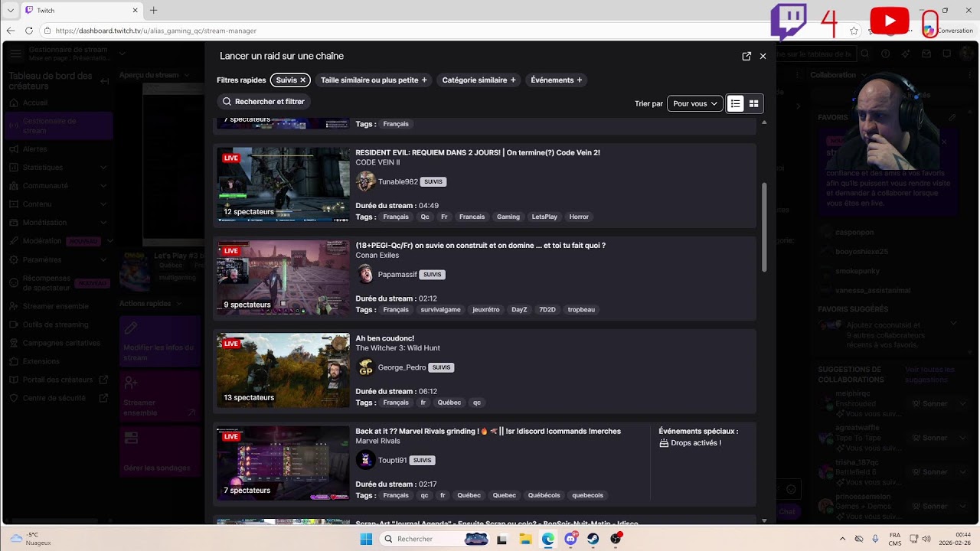Screen dimensions: 980x551
Task: Expand Monétisation section in dashboard sidebar
Action: tap(103, 223)
